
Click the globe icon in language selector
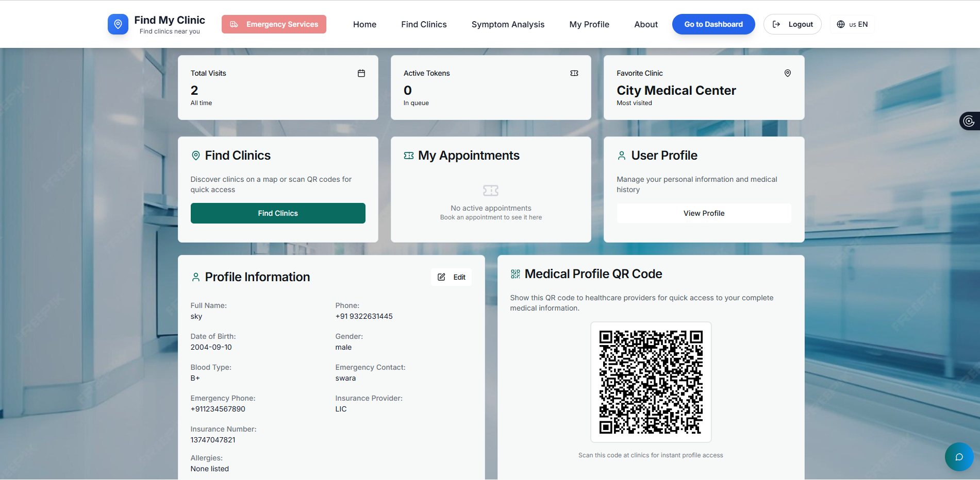841,24
